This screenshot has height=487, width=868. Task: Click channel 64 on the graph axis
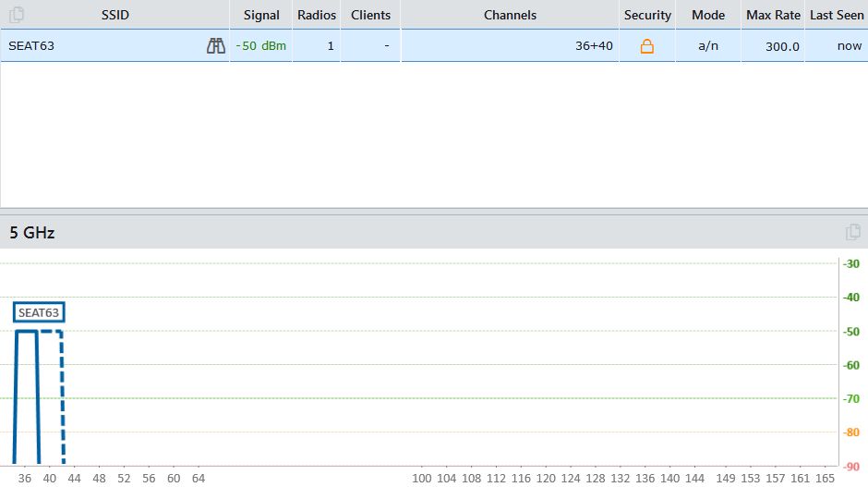tap(199, 478)
